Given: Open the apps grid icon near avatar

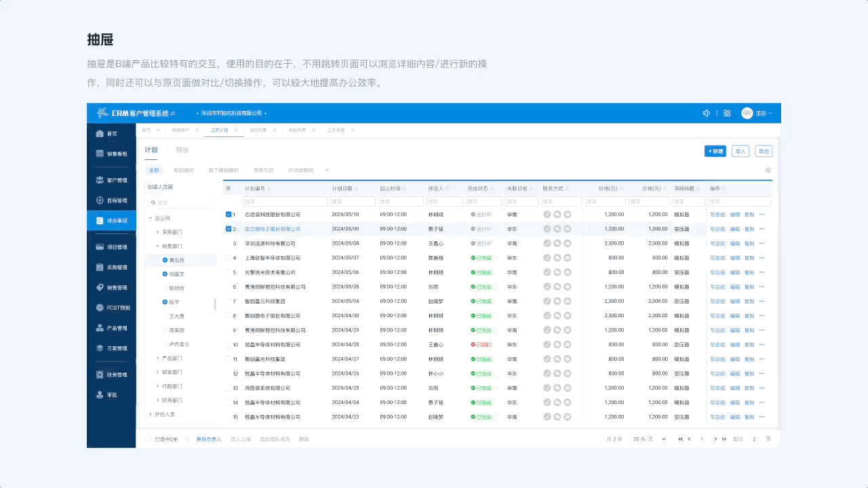Looking at the screenshot, I should [726, 113].
